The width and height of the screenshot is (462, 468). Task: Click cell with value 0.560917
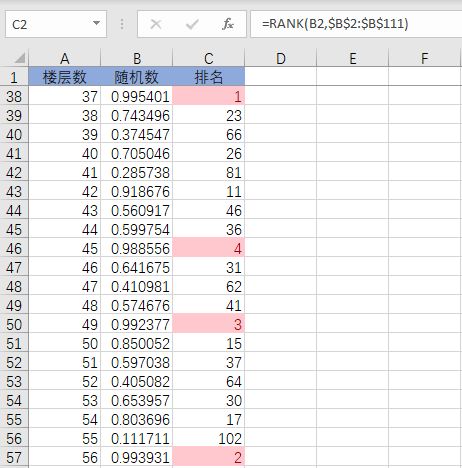137,210
